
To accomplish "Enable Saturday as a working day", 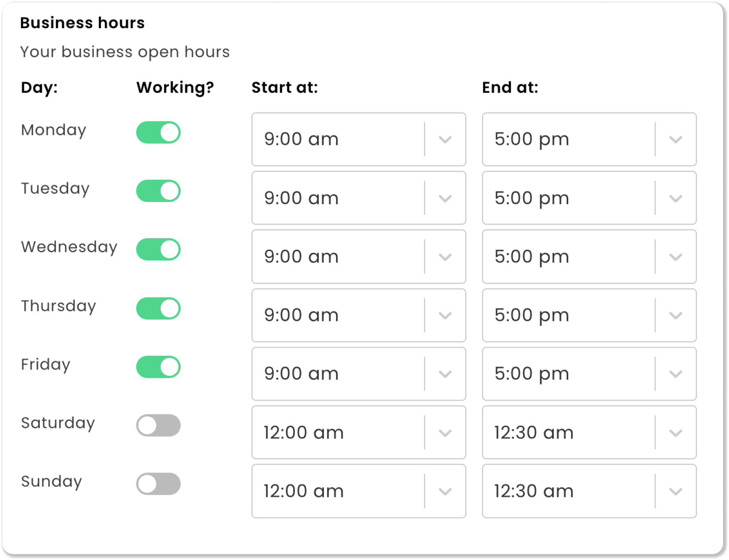I will 158,425.
